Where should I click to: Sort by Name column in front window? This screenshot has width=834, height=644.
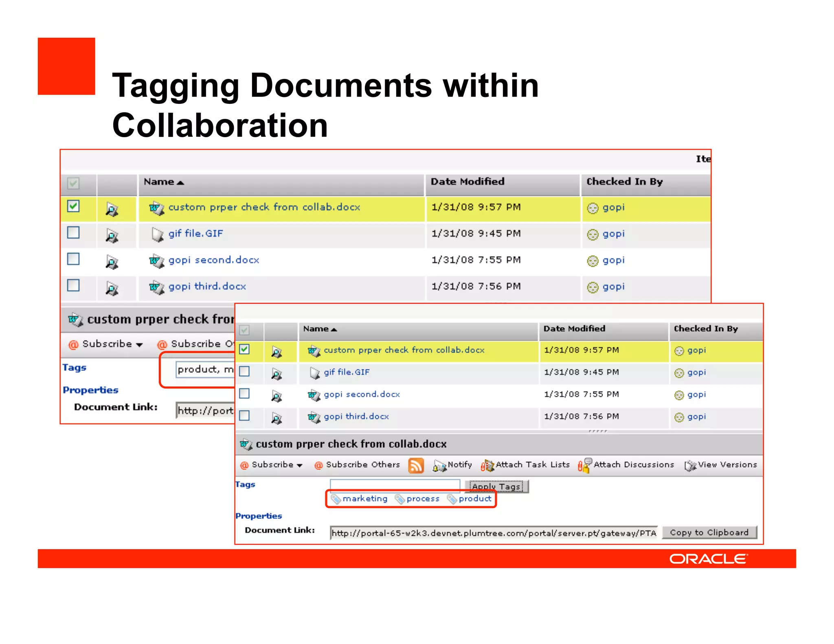pos(320,329)
